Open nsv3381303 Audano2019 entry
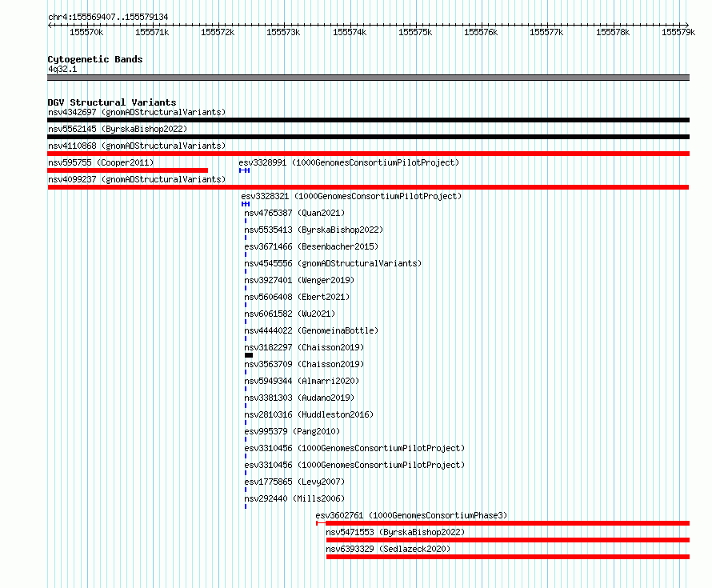The width and height of the screenshot is (712, 588). coord(299,398)
